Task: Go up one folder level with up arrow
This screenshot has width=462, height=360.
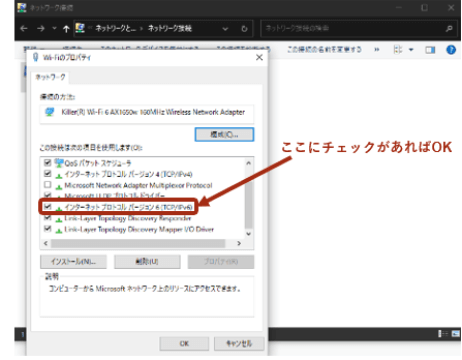Action: [66, 29]
